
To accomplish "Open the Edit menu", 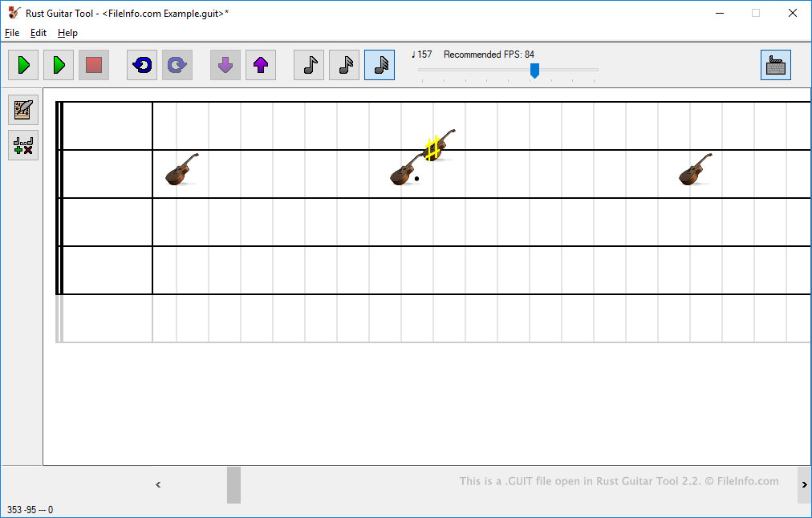I will point(39,33).
